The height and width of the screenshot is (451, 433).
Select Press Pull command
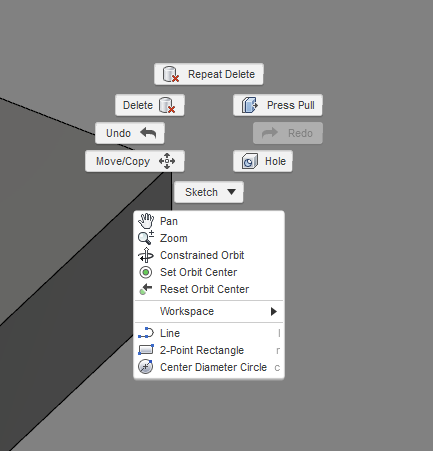(278, 105)
